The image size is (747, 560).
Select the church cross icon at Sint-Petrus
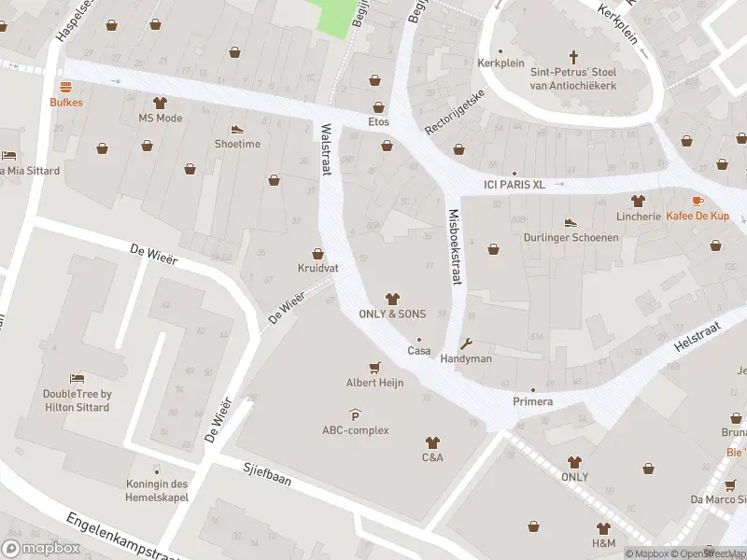pos(573,58)
